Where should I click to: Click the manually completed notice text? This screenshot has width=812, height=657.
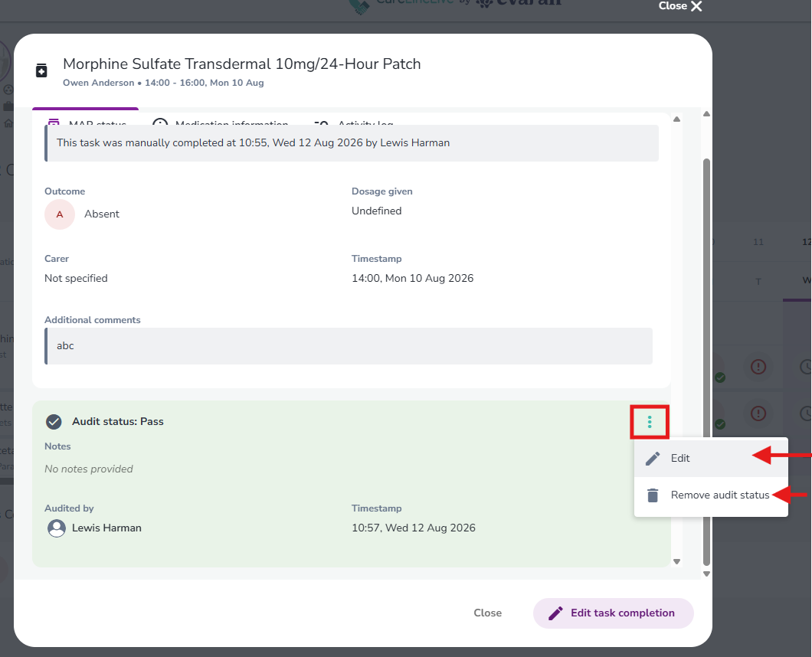[x=253, y=143]
